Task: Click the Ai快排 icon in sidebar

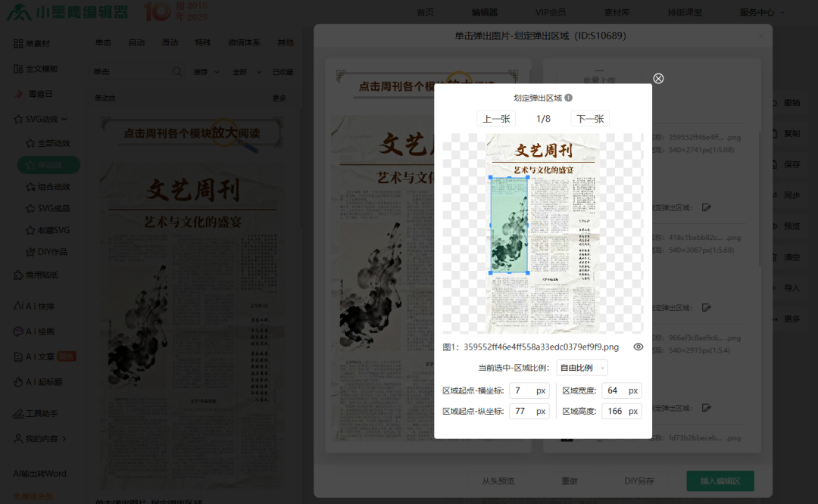Action: click(x=18, y=306)
